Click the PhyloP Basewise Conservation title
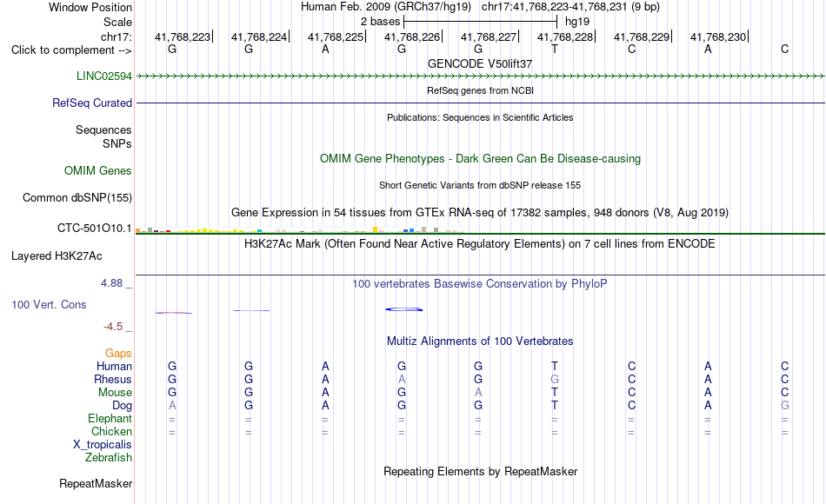This screenshot has height=504, width=826. [480, 284]
